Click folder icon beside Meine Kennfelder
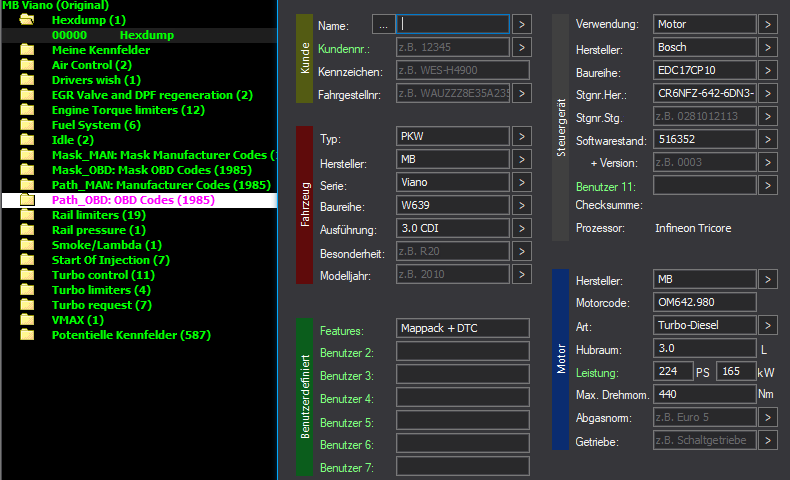The image size is (790, 480). (27, 50)
